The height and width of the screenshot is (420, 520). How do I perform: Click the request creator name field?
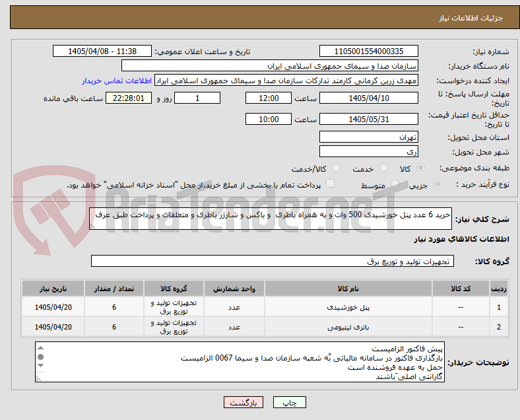point(286,81)
